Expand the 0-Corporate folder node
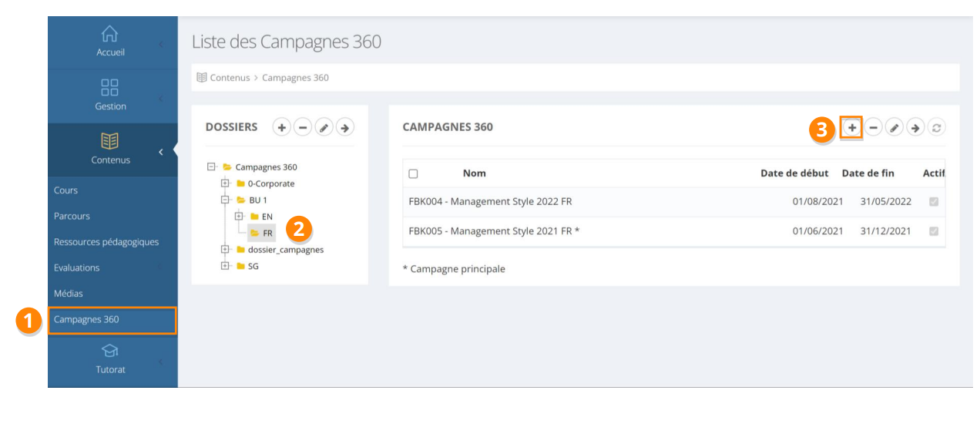 pos(225,183)
